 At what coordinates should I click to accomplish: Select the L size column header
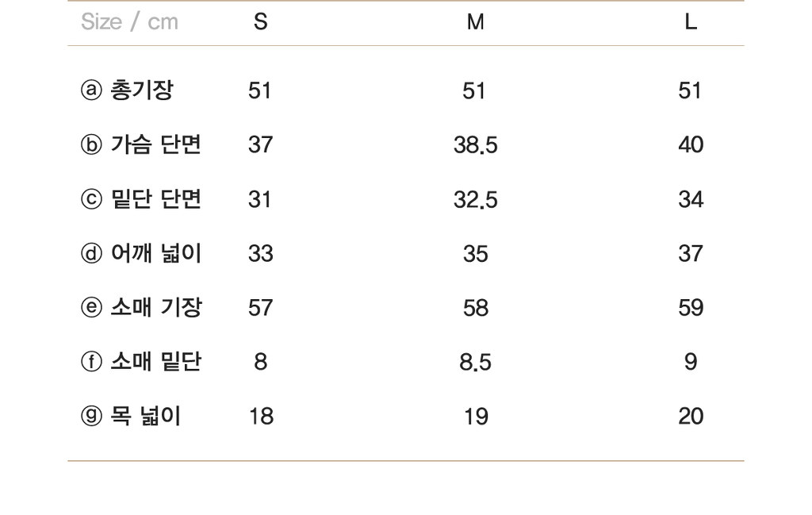tap(691, 21)
